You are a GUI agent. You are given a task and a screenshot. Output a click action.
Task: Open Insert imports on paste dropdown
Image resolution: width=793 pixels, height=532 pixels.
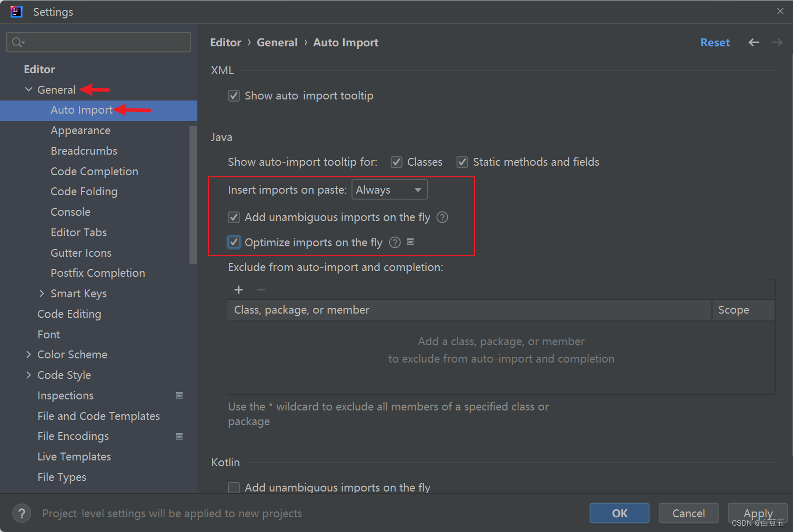(389, 190)
